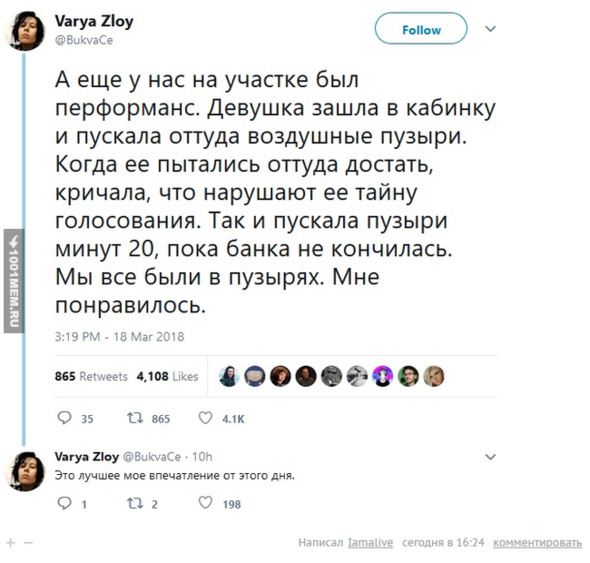The height and width of the screenshot is (563, 590).
Task: Click the minus vote icon at bottom
Action: (28, 543)
